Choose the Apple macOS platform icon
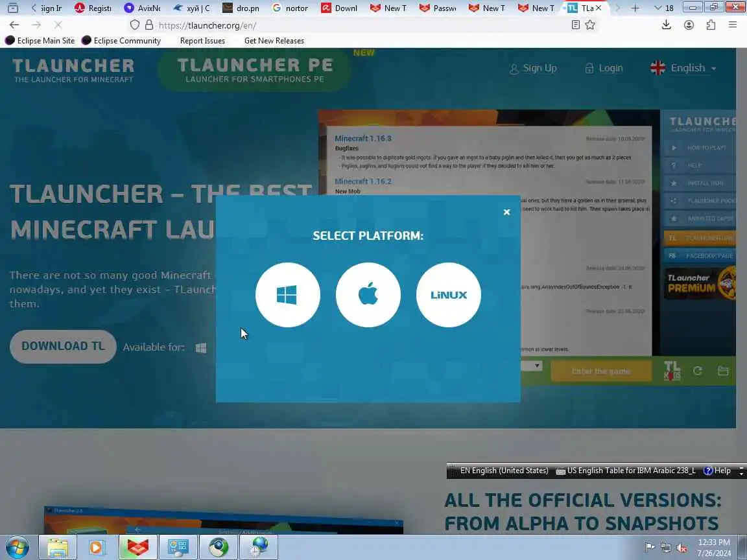This screenshot has height=560, width=747. point(368,295)
